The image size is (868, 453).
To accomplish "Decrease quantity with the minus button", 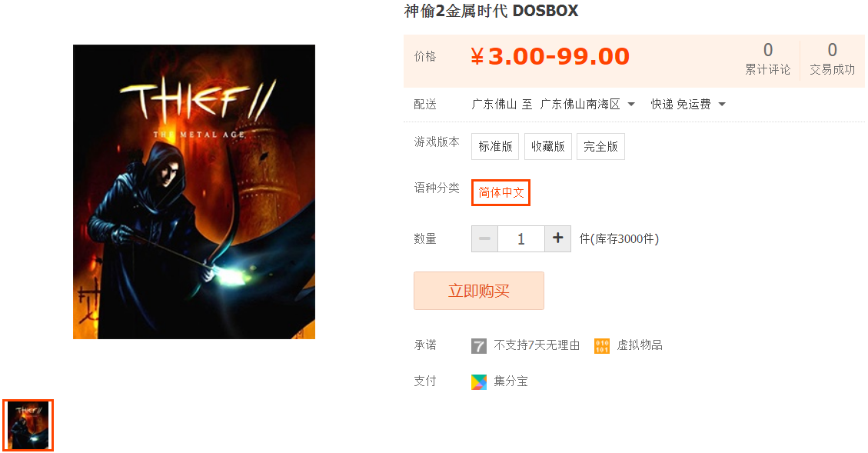I will [484, 238].
